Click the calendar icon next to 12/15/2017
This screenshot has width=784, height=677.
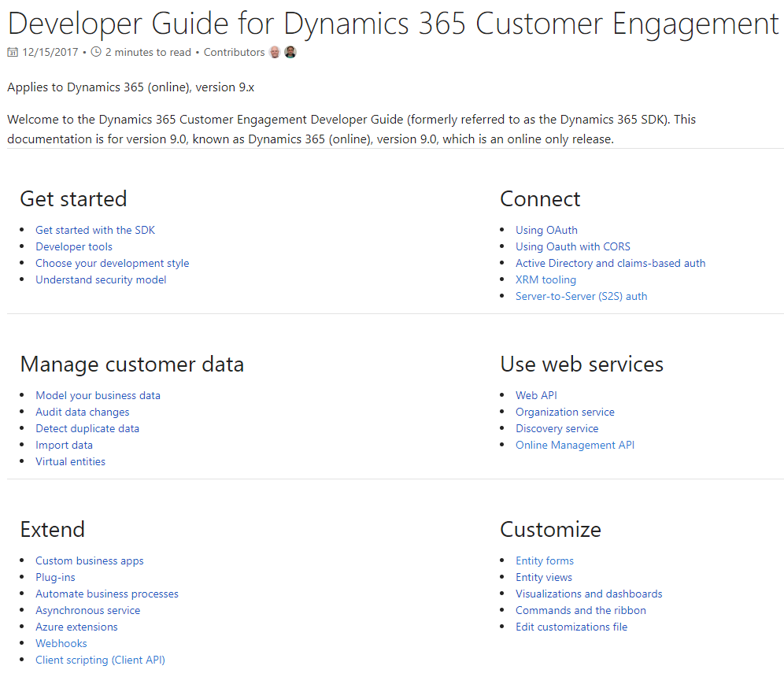(x=13, y=52)
